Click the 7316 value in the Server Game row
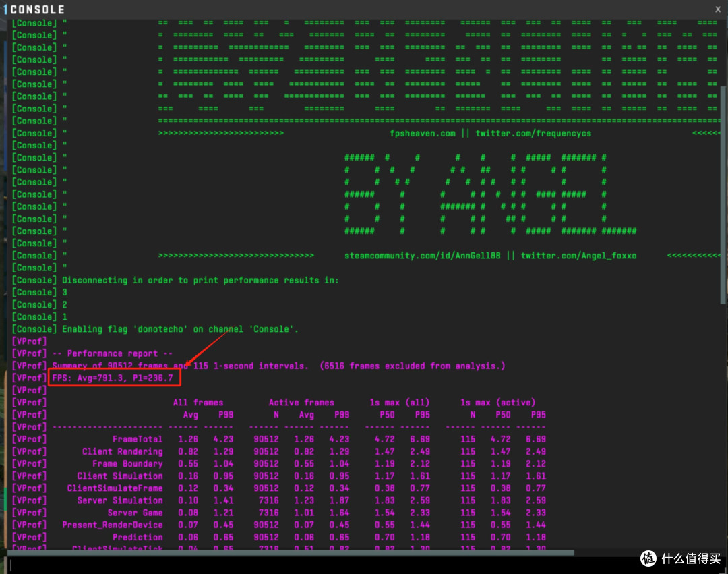The width and height of the screenshot is (728, 574). pyautogui.click(x=269, y=513)
